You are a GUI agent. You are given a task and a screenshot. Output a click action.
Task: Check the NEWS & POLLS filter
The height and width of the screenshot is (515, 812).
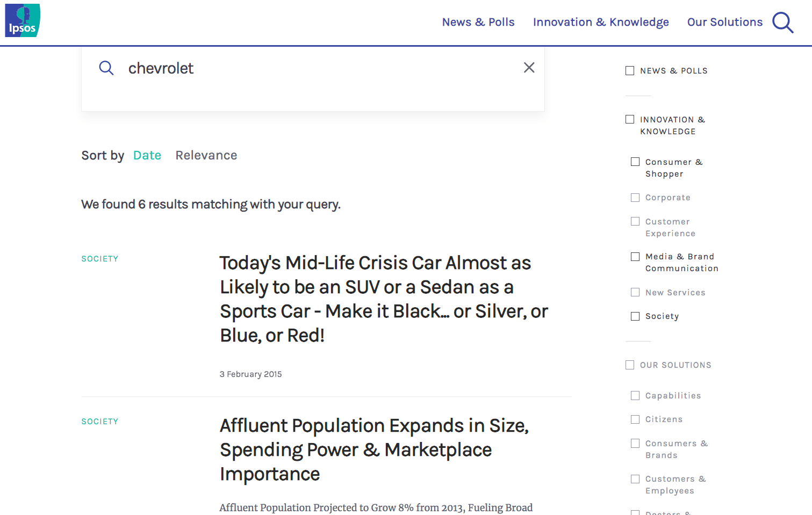coord(630,71)
